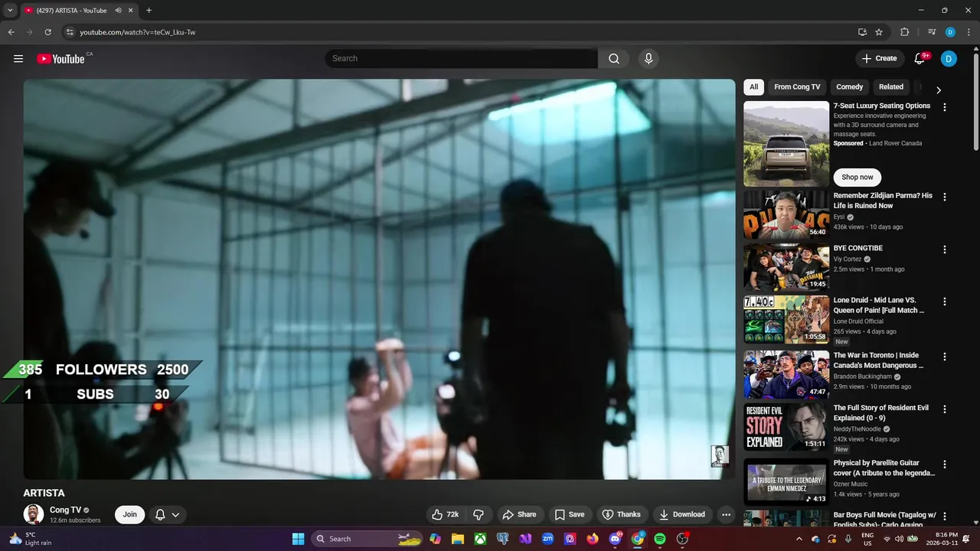Open a new browser tab
The image size is (980, 551).
click(149, 11)
